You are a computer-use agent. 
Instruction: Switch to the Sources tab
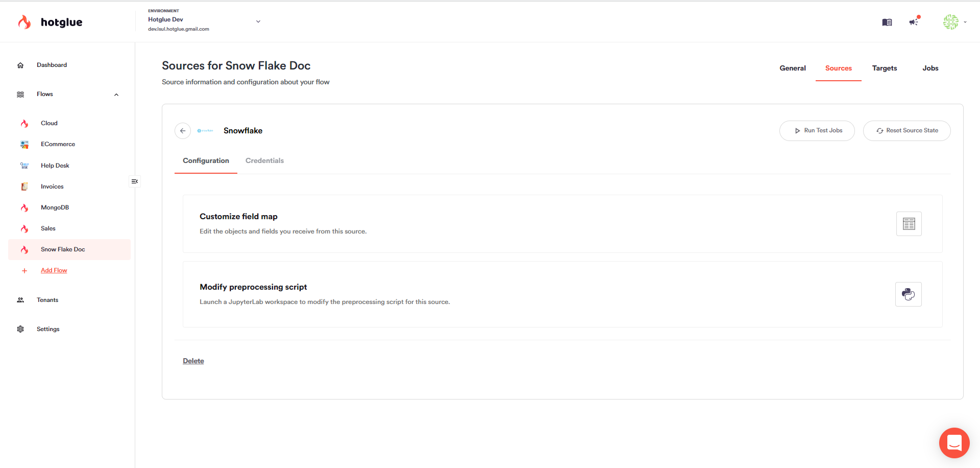(x=839, y=68)
